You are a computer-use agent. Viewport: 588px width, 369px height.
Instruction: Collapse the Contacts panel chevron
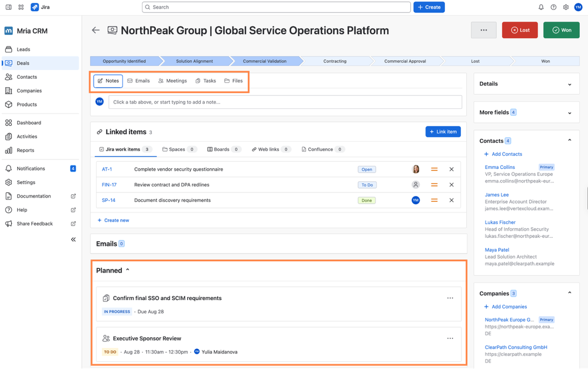[x=570, y=141]
